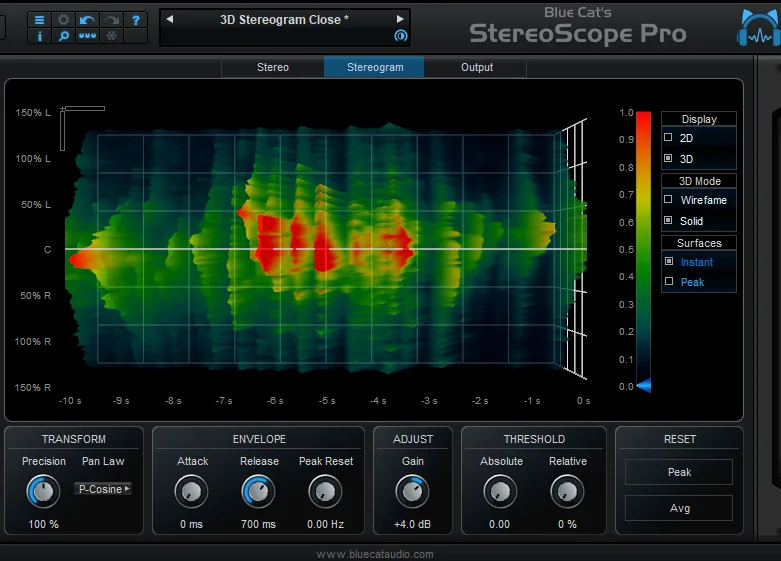Click the undo arrow icon
This screenshot has width=781, height=561.
87,20
